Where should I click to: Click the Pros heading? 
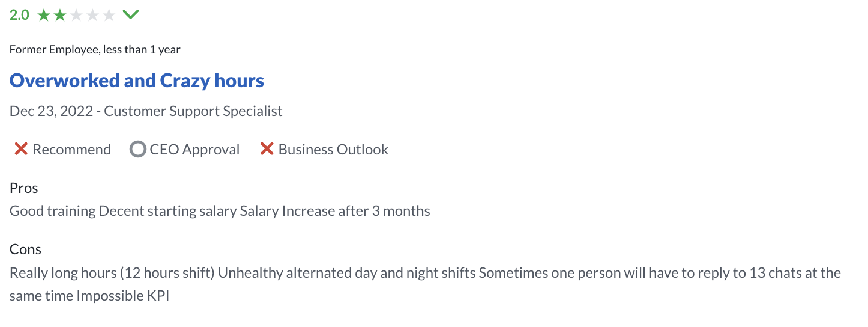(24, 188)
